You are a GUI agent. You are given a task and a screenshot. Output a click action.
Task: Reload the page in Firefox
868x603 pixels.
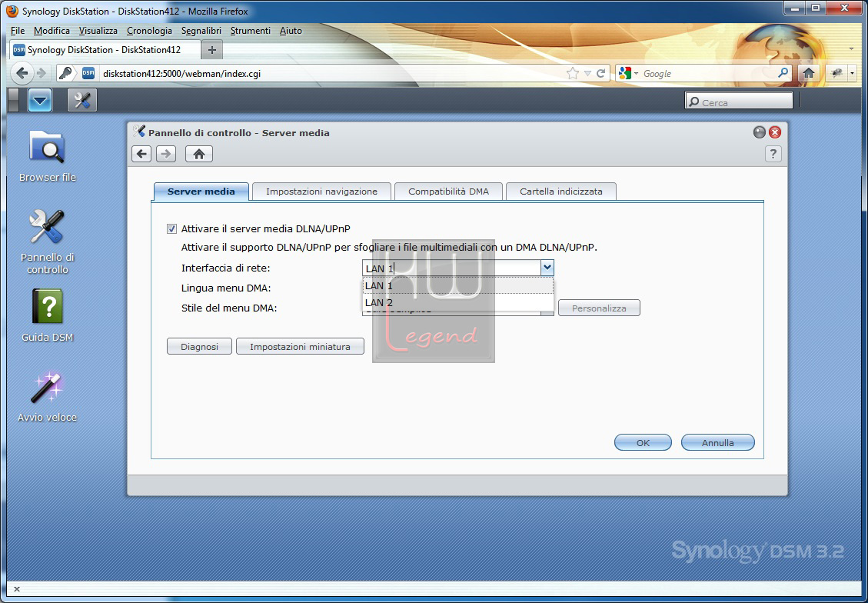tap(600, 73)
